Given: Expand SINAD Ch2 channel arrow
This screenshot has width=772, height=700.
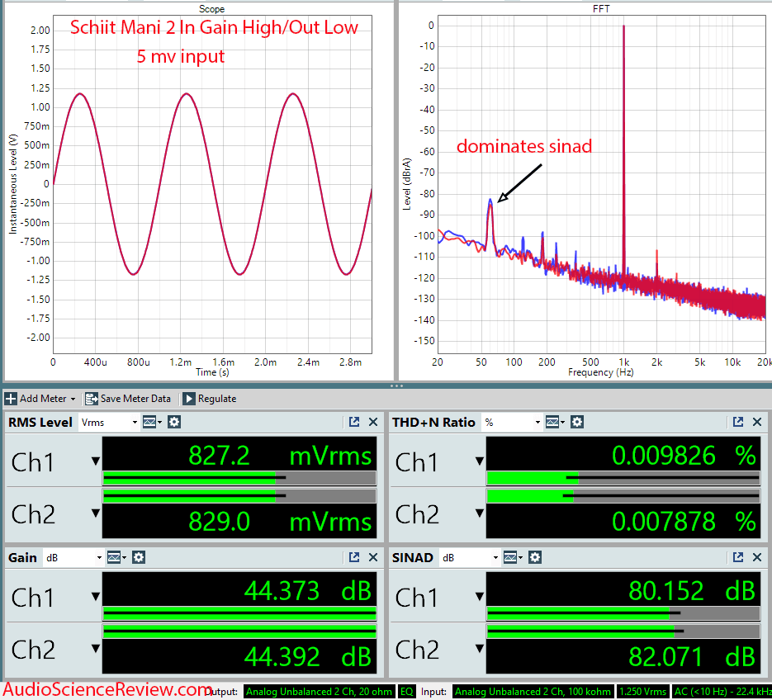Looking at the screenshot, I should point(480,649).
